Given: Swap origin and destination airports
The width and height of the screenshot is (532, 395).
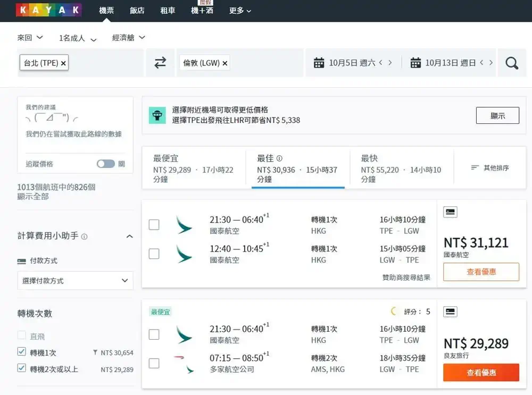Looking at the screenshot, I should 160,63.
